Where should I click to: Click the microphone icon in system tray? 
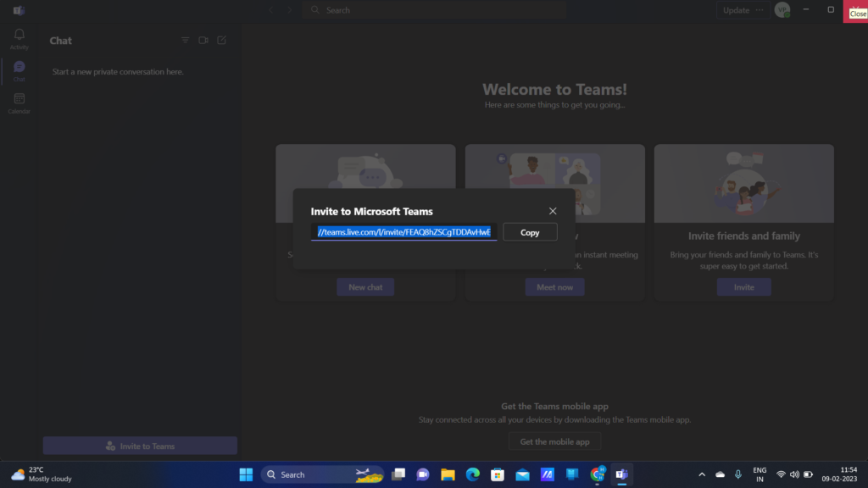pyautogui.click(x=738, y=474)
